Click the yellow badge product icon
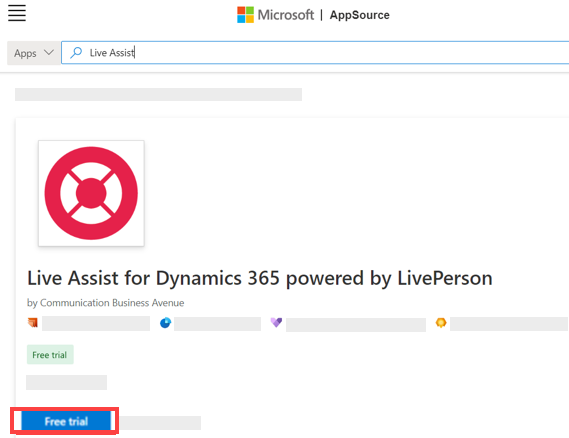The width and height of the screenshot is (569, 438). tap(441, 323)
